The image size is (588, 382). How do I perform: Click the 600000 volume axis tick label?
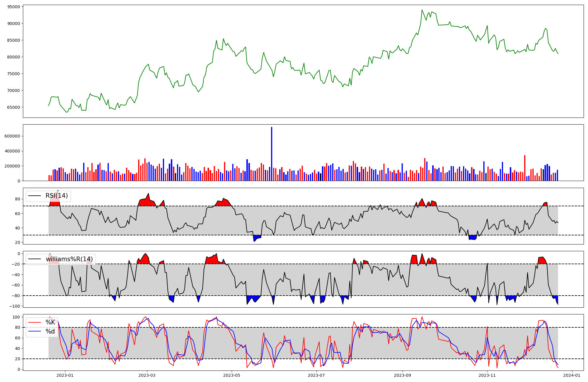pyautogui.click(x=12, y=136)
